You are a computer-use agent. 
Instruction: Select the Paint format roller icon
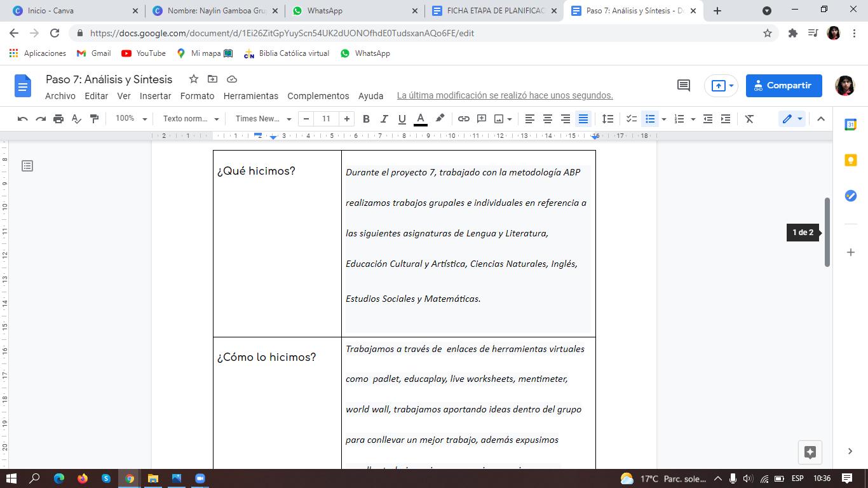[x=94, y=119]
